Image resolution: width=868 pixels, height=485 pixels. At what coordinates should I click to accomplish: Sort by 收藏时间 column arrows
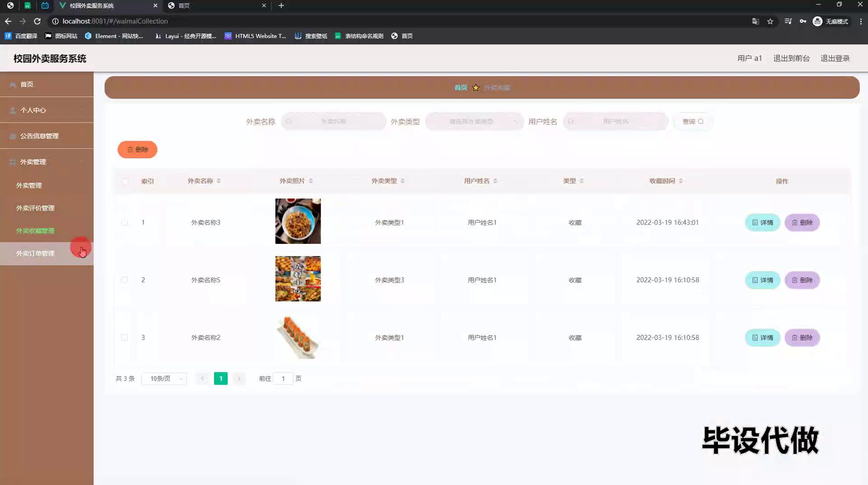pyautogui.click(x=681, y=181)
